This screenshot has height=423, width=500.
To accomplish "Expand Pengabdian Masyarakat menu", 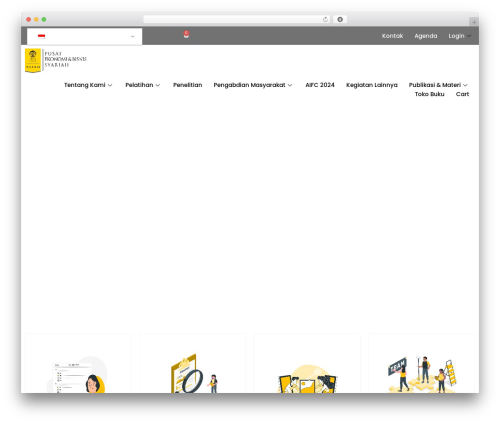I will click(253, 85).
